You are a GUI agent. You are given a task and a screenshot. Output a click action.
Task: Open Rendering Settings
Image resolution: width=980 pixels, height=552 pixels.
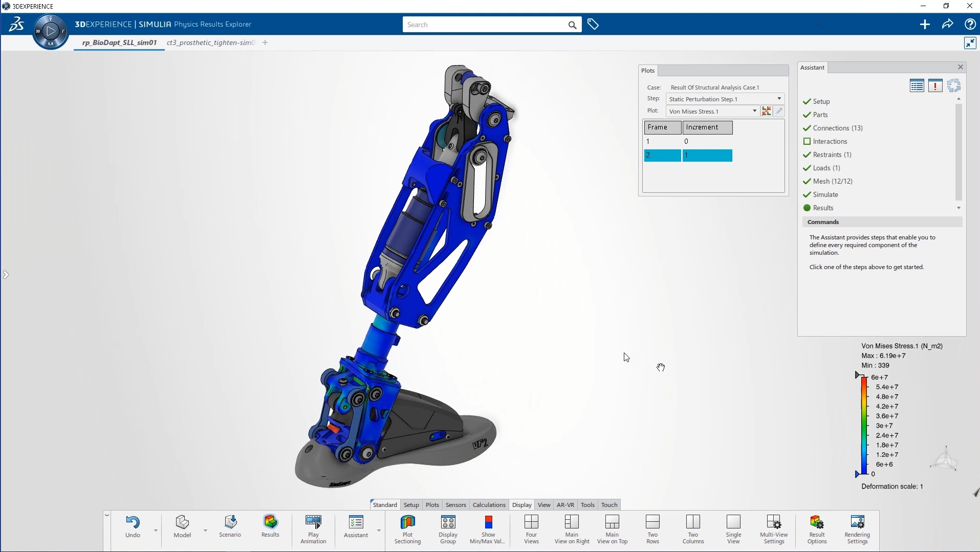857,522
